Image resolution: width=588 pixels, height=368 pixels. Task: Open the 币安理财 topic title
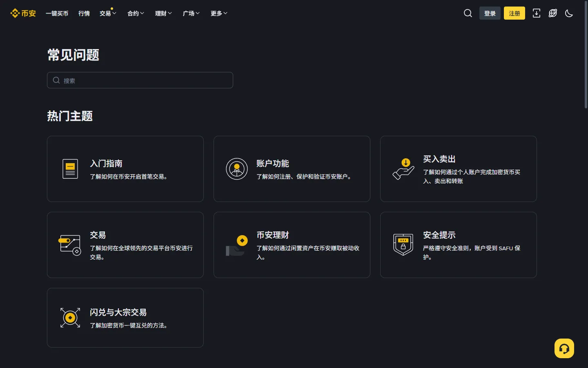(273, 235)
